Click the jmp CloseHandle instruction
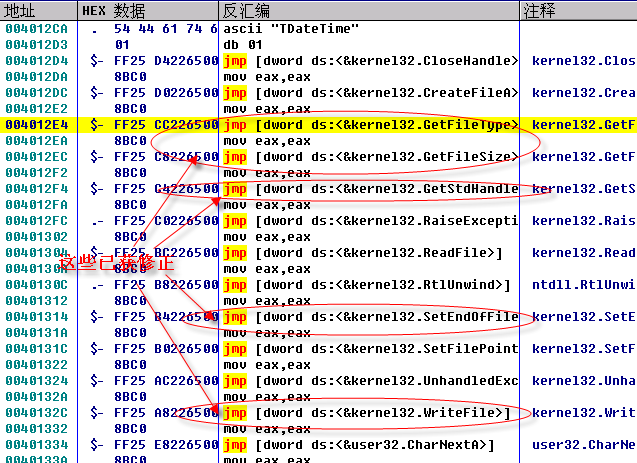The height and width of the screenshot is (463, 637). (x=370, y=61)
